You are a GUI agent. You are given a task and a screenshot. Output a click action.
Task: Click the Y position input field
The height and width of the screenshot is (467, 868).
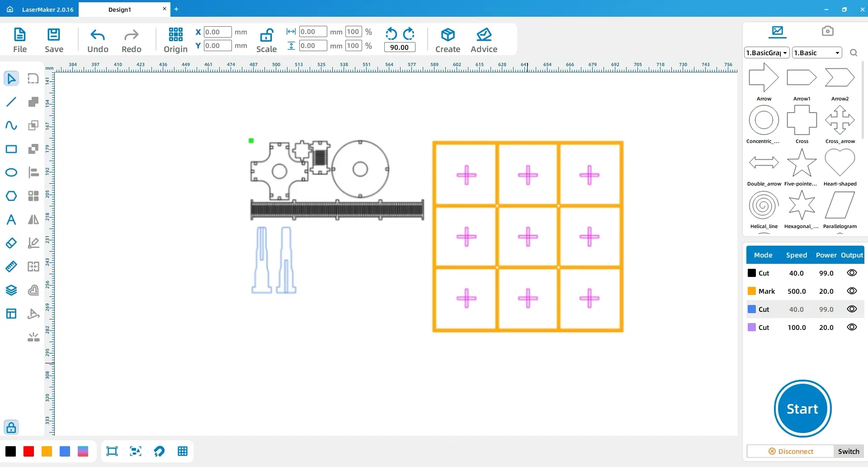coord(217,45)
